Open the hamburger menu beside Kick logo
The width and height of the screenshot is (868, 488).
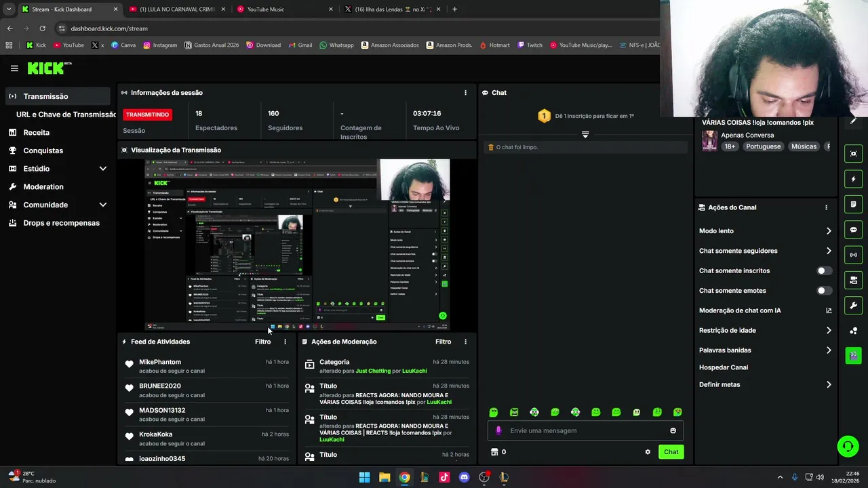pyautogui.click(x=14, y=68)
